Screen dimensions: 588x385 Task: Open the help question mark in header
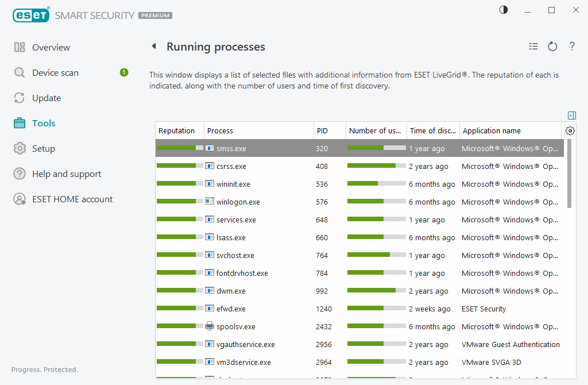point(572,47)
